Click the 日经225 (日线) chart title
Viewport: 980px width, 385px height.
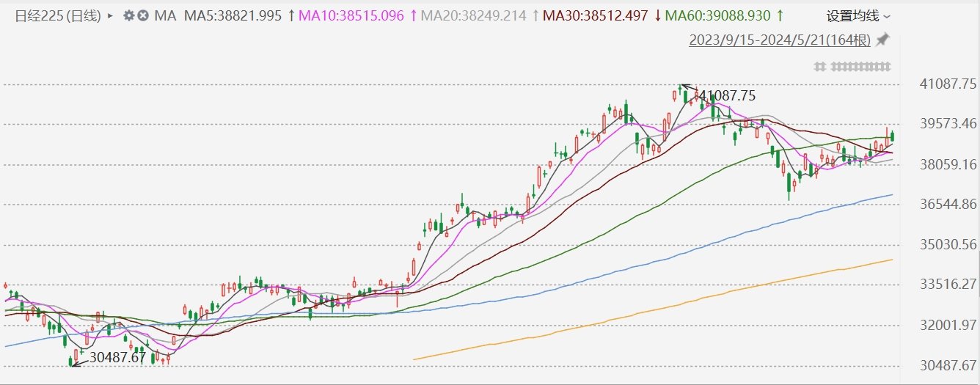click(x=59, y=15)
